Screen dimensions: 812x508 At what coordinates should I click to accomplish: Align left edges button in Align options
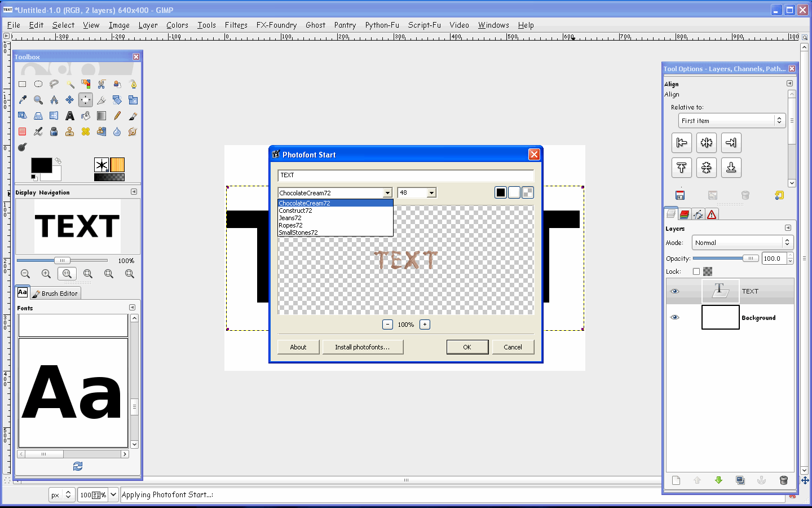pyautogui.click(x=682, y=143)
